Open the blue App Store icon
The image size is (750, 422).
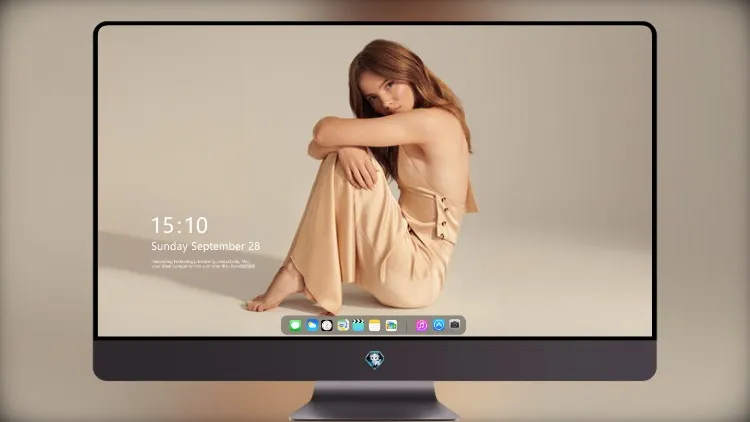coord(439,325)
